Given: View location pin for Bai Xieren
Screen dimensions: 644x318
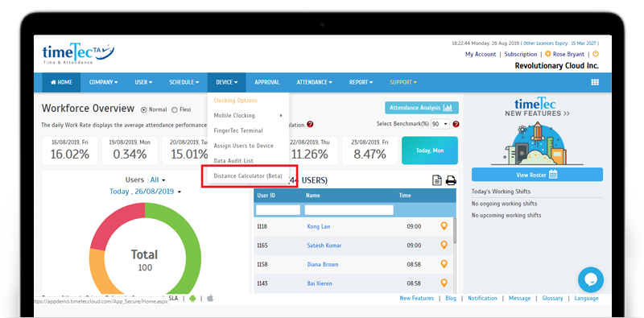Looking at the screenshot, I should 444,283.
